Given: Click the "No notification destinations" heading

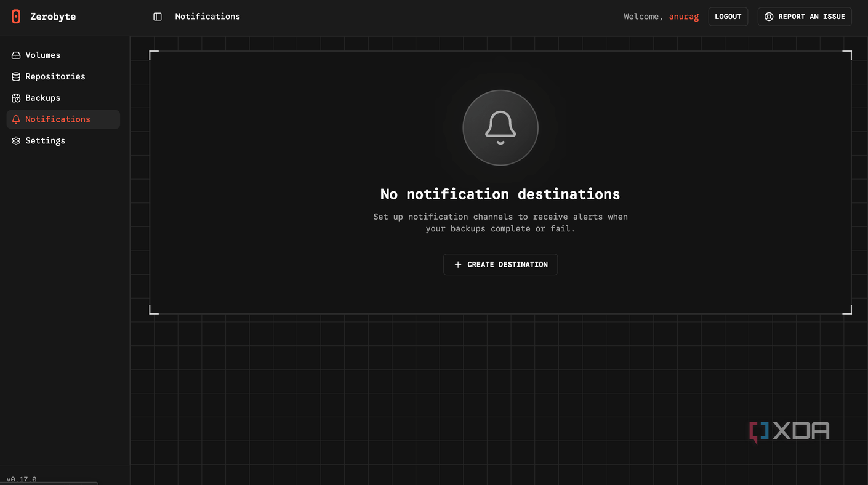Looking at the screenshot, I should [500, 194].
